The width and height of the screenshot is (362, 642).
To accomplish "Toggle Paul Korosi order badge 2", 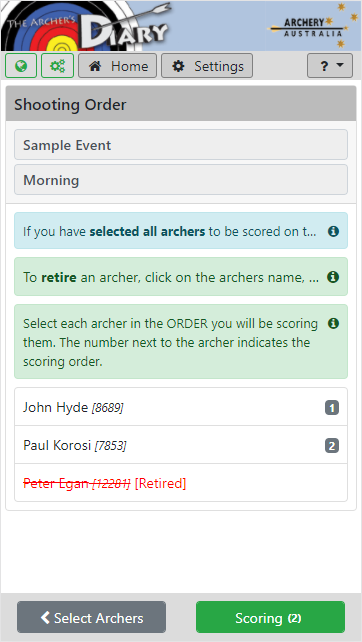I will 332,445.
